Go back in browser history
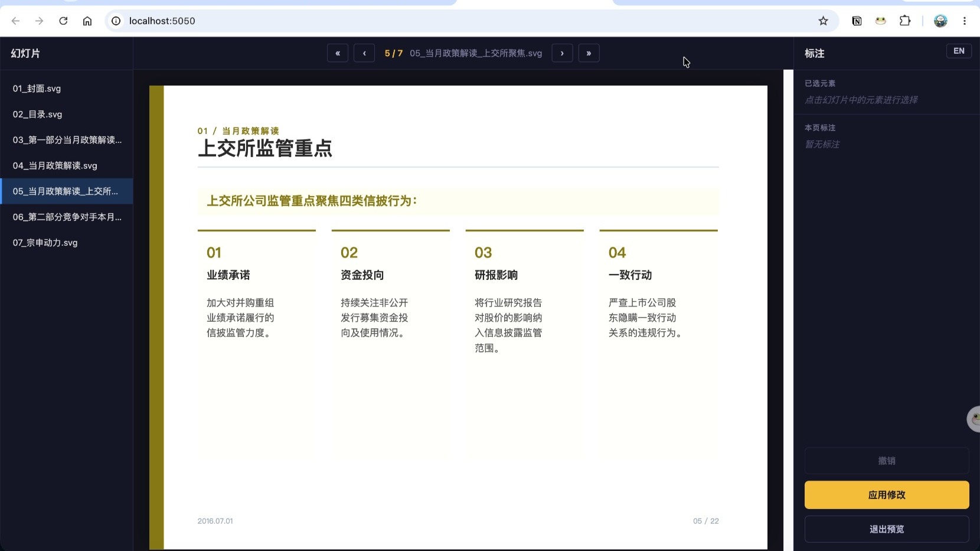The height and width of the screenshot is (551, 980). [16, 21]
